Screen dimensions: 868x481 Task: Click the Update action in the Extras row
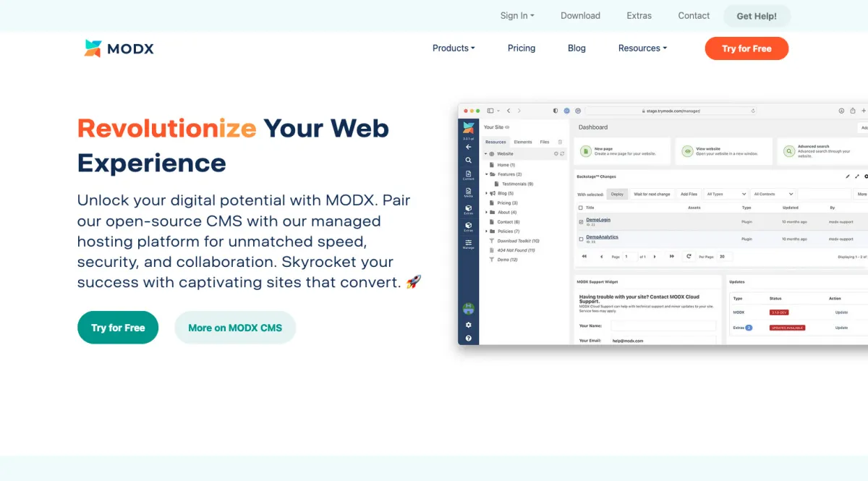[841, 328]
